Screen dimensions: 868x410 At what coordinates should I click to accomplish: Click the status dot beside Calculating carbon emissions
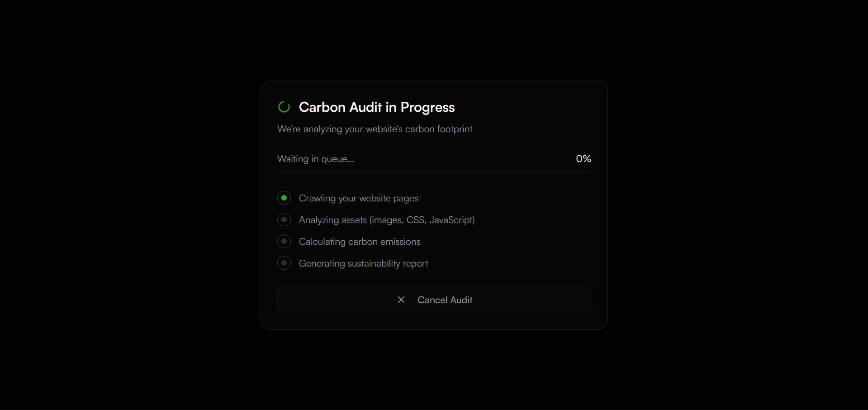pos(284,241)
